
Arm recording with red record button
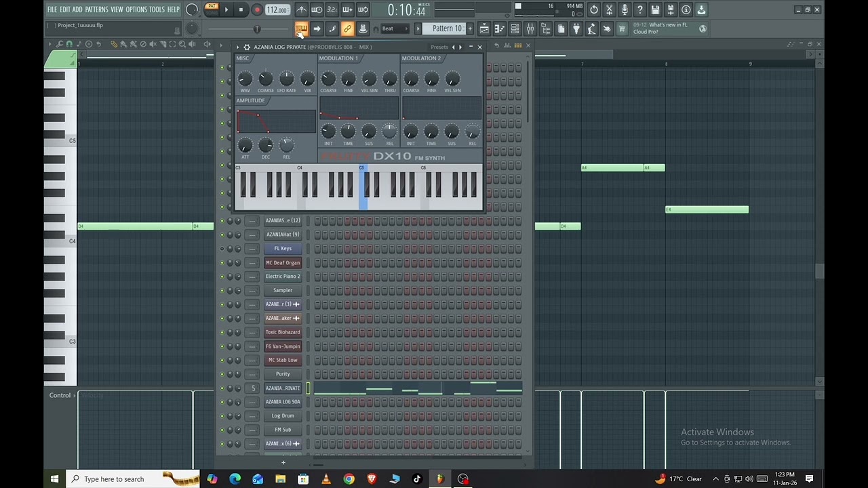coord(257,9)
